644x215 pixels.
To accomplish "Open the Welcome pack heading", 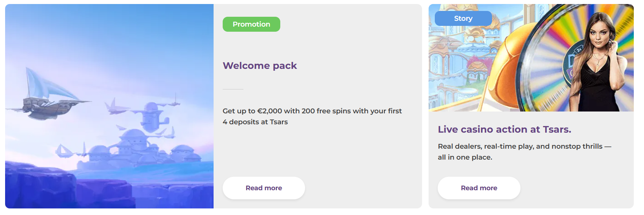I will pyautogui.click(x=260, y=66).
